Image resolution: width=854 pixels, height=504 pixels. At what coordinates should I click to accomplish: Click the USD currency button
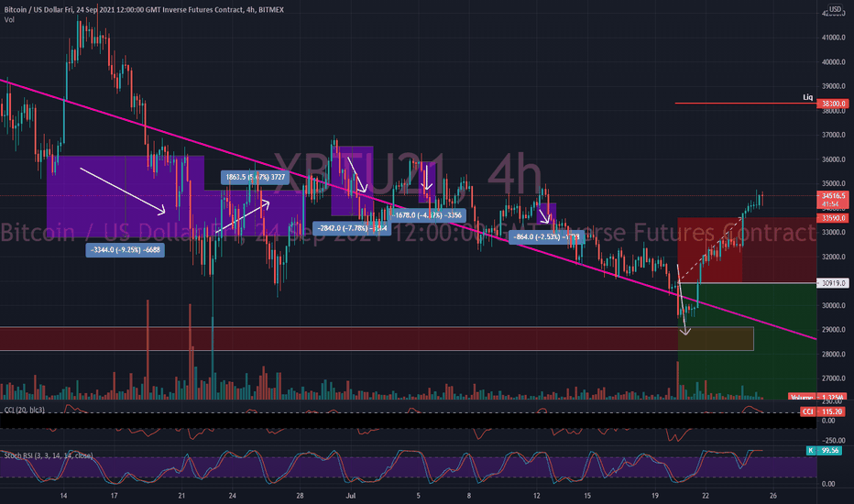click(x=835, y=9)
